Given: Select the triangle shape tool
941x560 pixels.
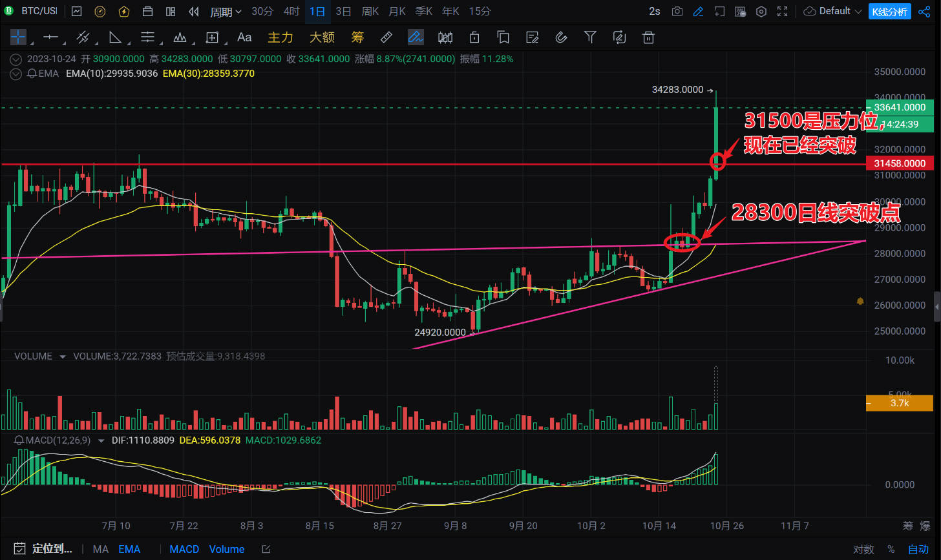Looking at the screenshot, I should [115, 37].
